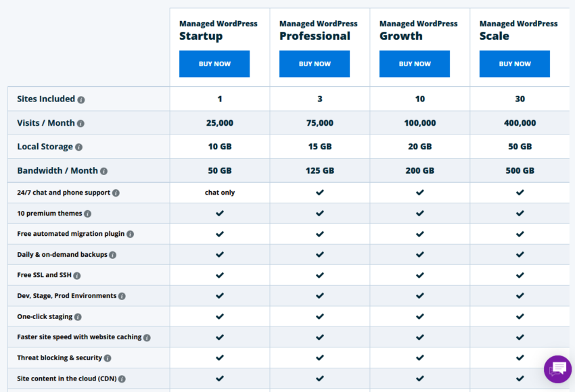Image resolution: width=575 pixels, height=392 pixels.
Task: Click BUY NOW for the Growth plan
Action: (415, 64)
